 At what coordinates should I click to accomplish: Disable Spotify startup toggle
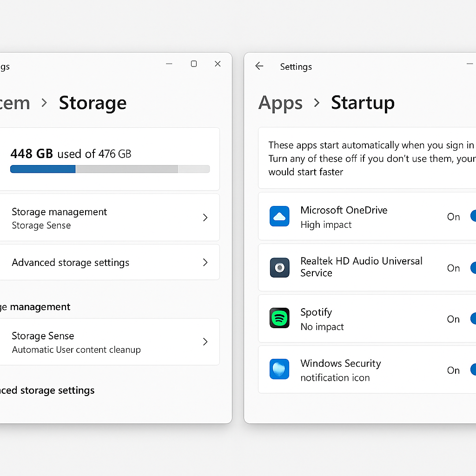pyautogui.click(x=473, y=319)
